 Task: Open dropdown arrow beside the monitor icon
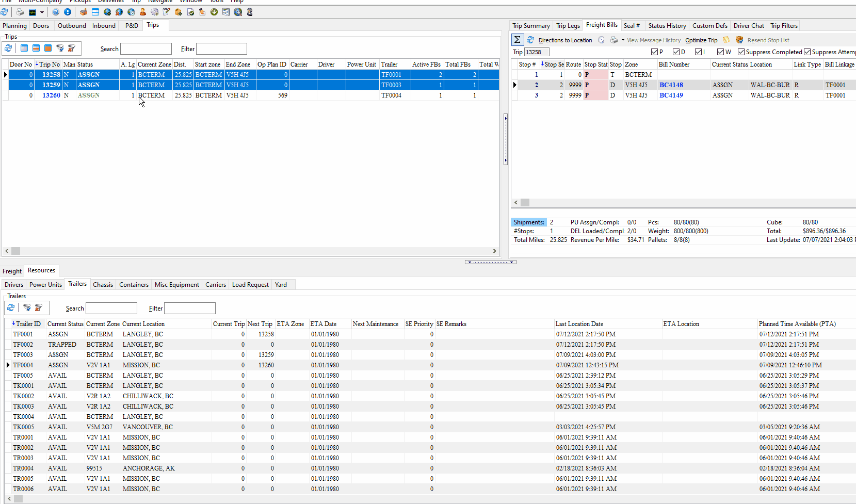[42, 12]
